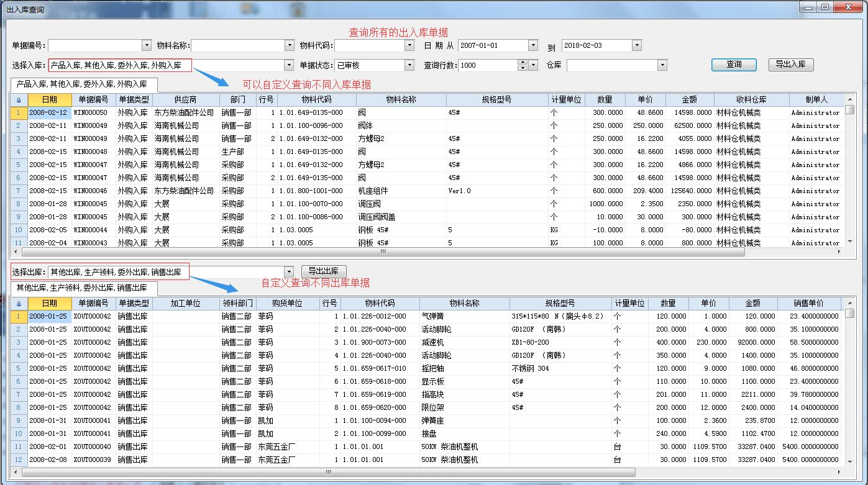Increase 查询行数 with the up arrow
Image resolution: width=868 pixels, height=485 pixels.
523,62
